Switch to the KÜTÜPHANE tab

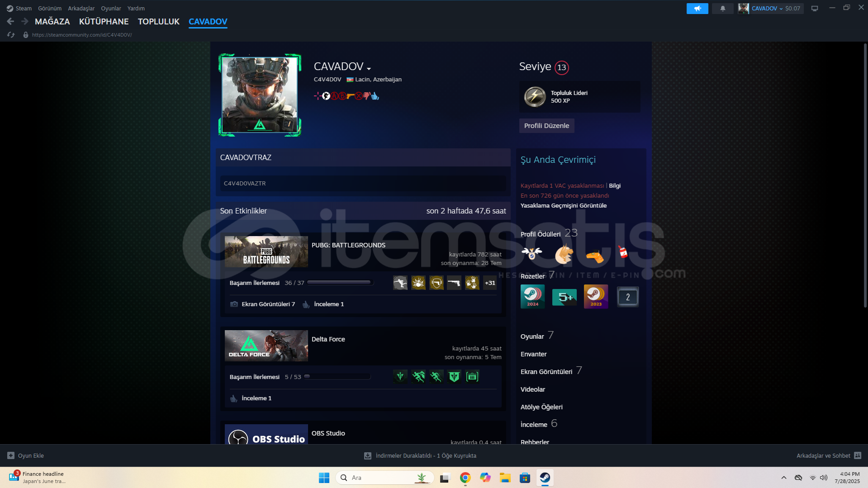104,21
